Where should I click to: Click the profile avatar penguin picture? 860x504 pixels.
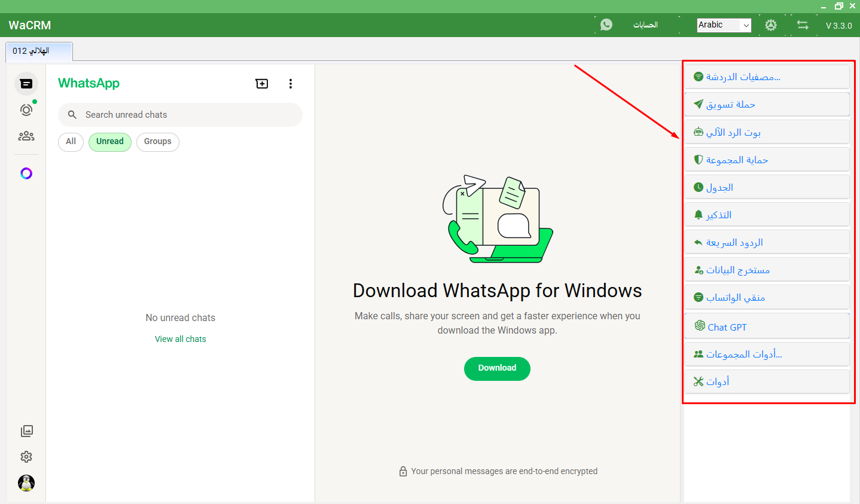26,483
